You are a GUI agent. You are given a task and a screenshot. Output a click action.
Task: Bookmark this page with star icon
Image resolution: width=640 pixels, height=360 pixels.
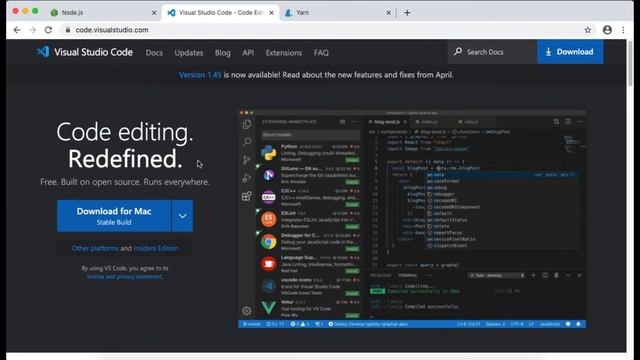click(x=587, y=30)
